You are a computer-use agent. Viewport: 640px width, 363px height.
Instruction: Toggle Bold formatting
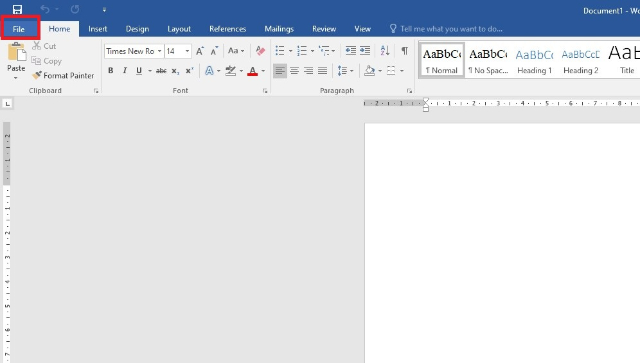click(x=111, y=71)
